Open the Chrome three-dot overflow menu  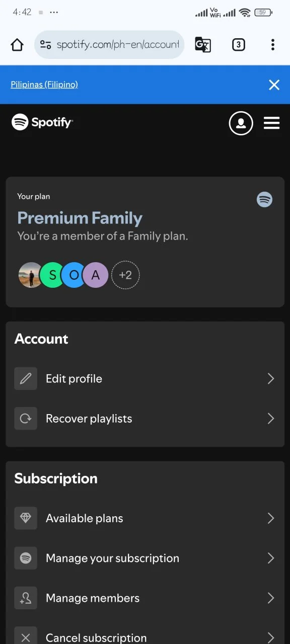point(273,45)
